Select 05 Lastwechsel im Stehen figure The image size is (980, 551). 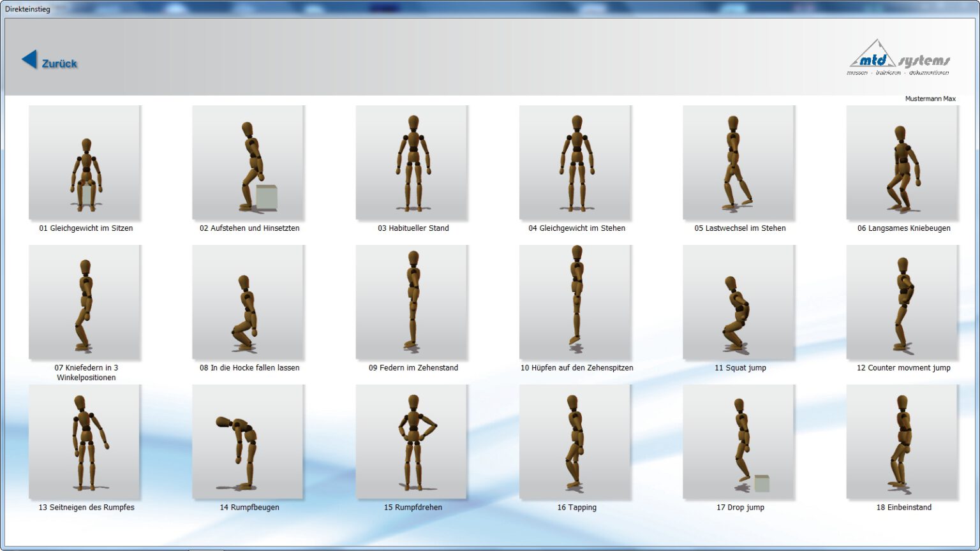coord(739,163)
